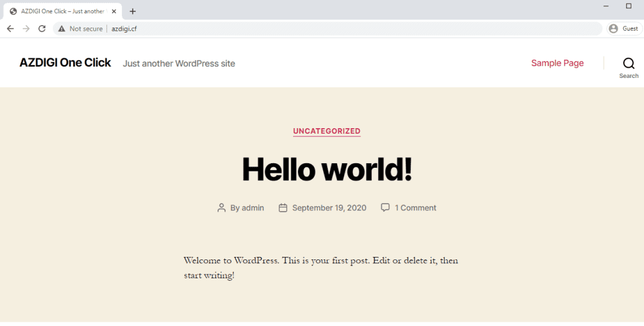
Task: Open the Hello world! post title
Action: pos(326,169)
